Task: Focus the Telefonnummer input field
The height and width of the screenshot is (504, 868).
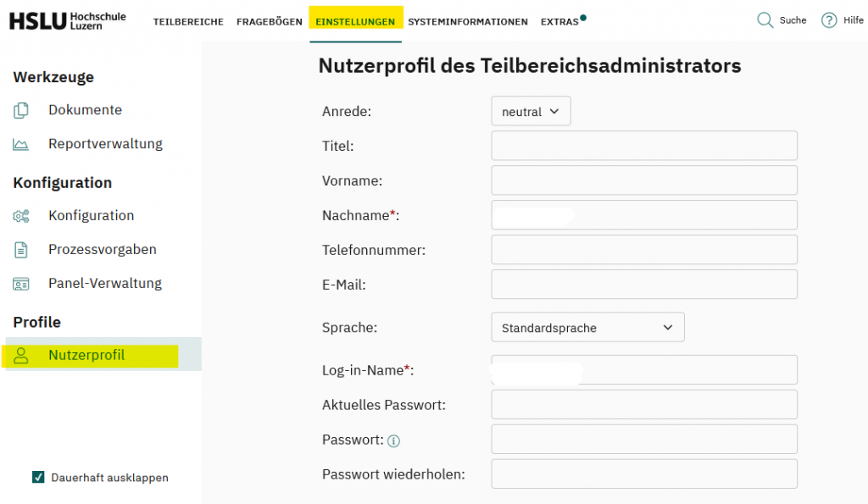Action: click(644, 250)
